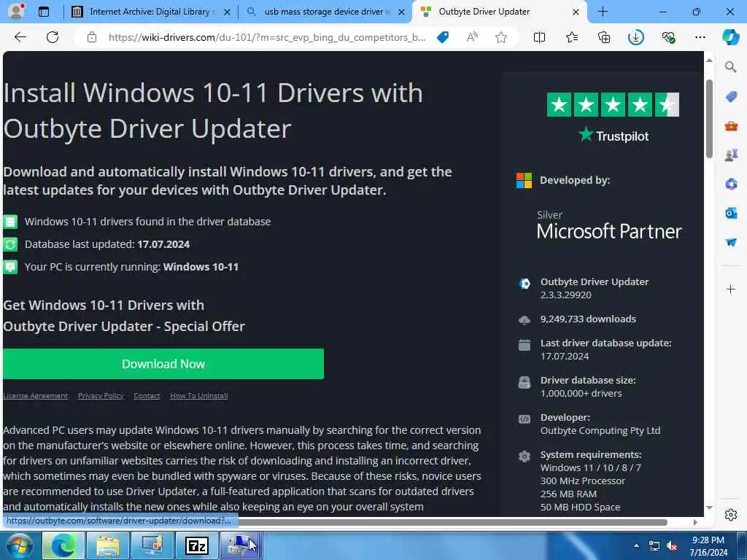Add a sidebar app with plus icon
This screenshot has height=560, width=747.
[x=731, y=289]
